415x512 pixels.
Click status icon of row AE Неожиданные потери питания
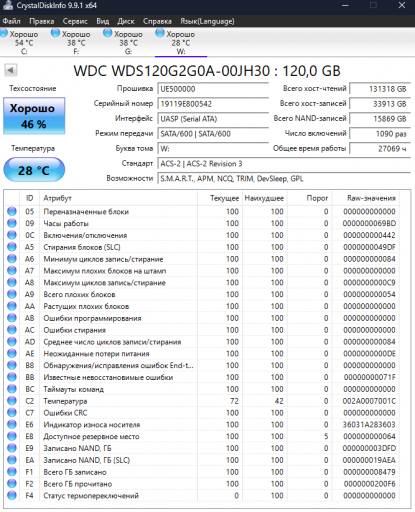[12, 353]
